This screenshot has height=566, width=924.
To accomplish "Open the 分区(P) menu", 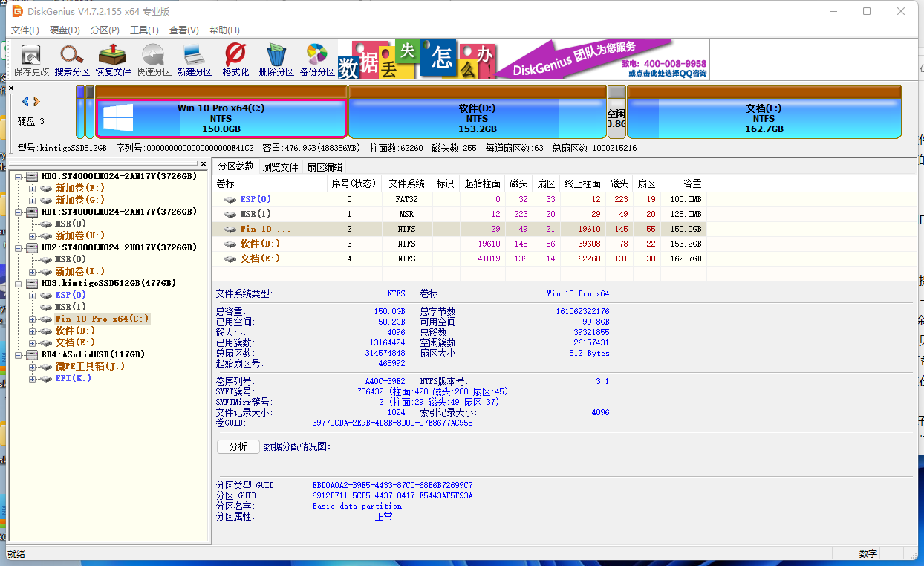I will pyautogui.click(x=105, y=30).
